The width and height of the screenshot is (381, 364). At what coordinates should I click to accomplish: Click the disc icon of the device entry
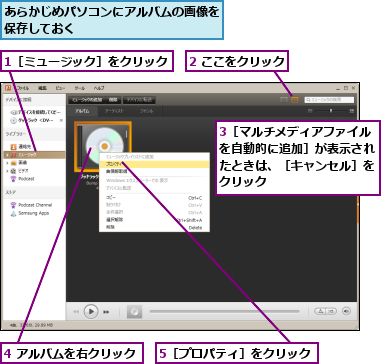(13, 120)
